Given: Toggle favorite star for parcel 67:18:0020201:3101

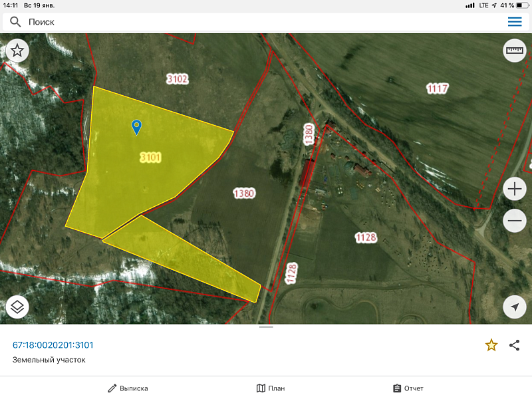Looking at the screenshot, I should click(491, 344).
